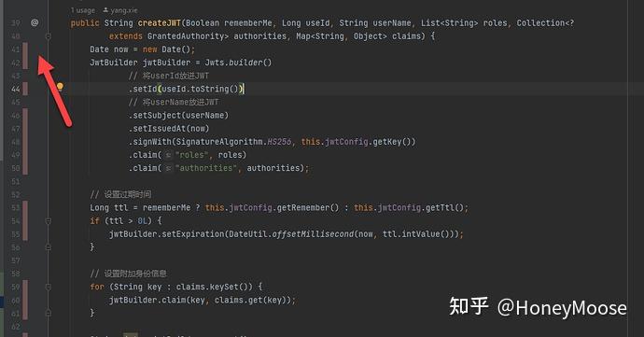Click the coverage marker at line 44

(x=25, y=89)
